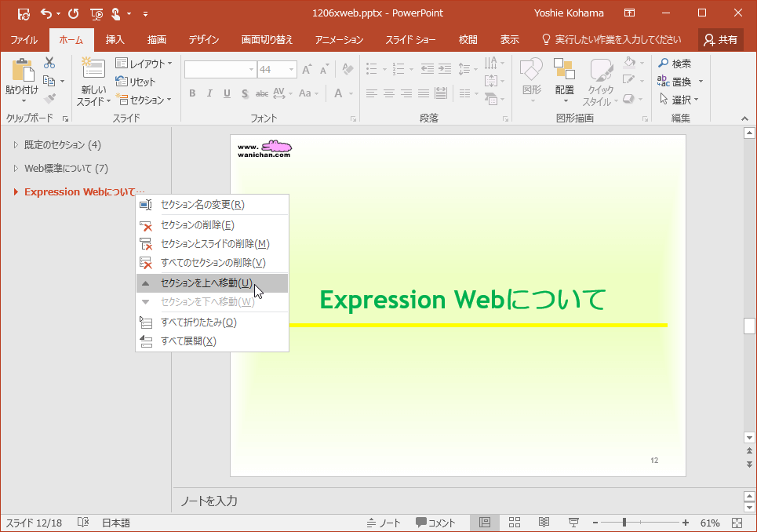Fit slide to current window icon

click(x=737, y=523)
